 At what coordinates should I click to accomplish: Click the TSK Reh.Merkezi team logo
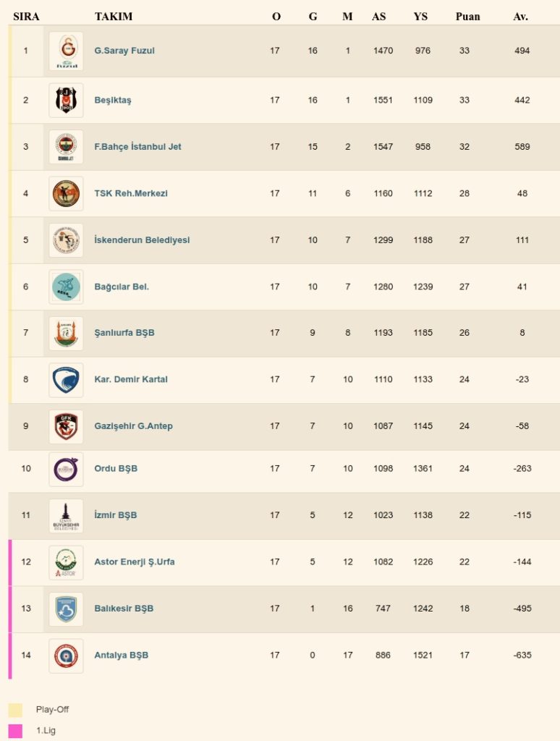coord(66,193)
